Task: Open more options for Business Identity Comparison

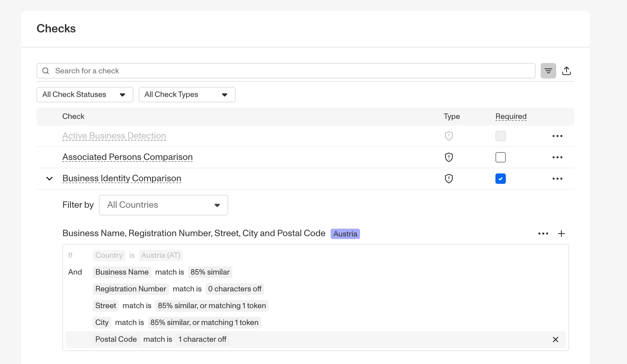Action: click(x=557, y=179)
